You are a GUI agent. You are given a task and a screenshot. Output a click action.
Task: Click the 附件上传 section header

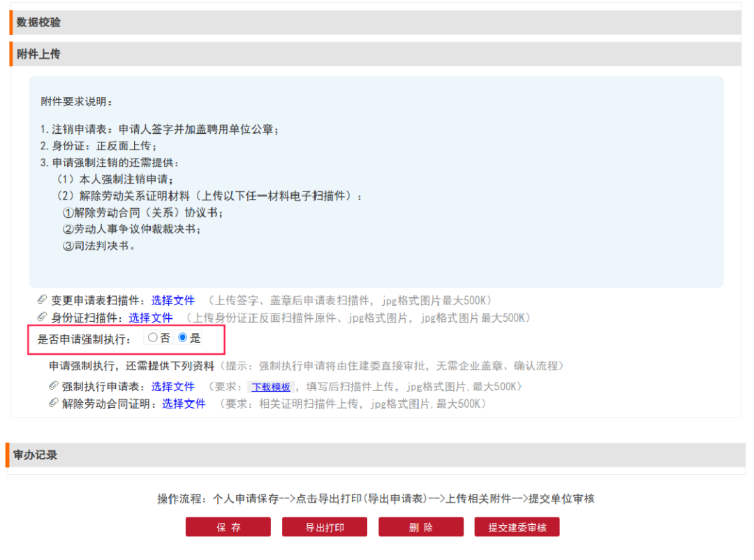pos(375,54)
